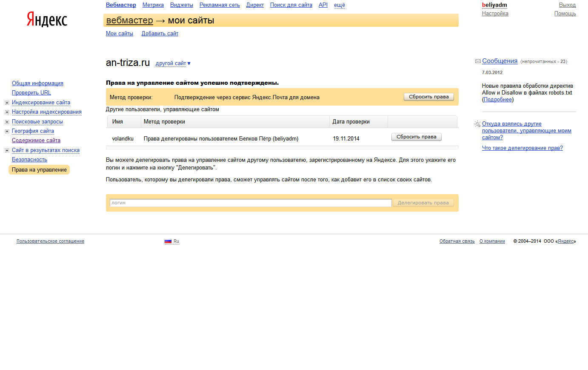The image size is (588, 370).
Task: Go to Директ in top navigation
Action: coord(255,5)
